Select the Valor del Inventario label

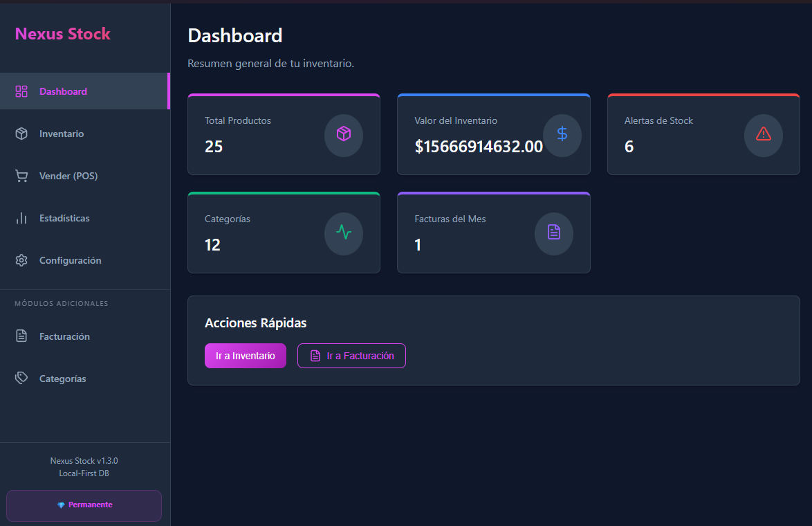(456, 120)
